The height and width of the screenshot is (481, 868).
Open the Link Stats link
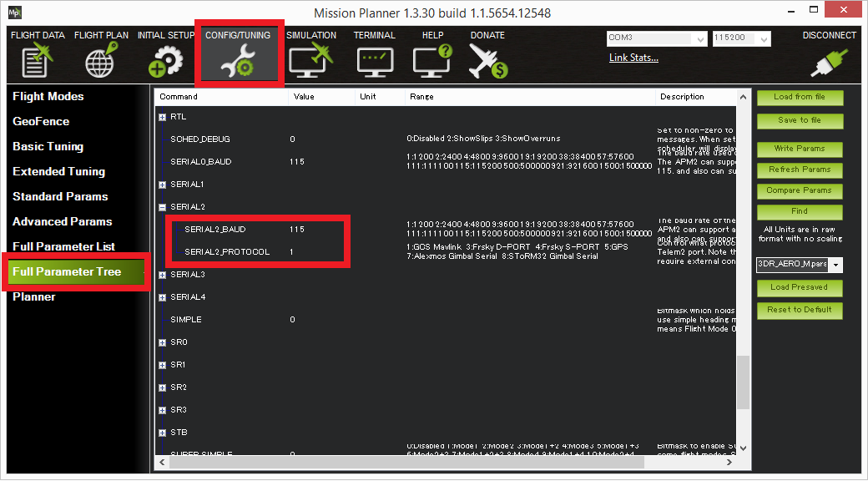point(633,58)
